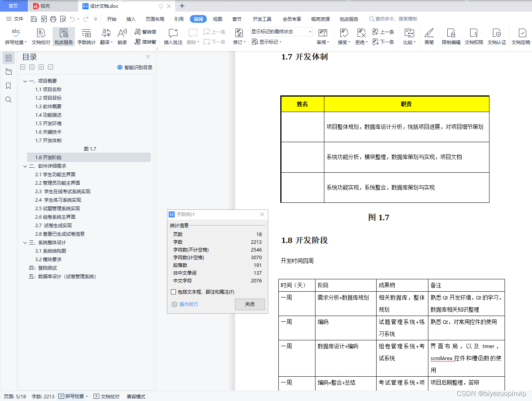532x401 pixels.
Task: Switch to the 页面布局 ribbon tab
Action: coord(155,19)
